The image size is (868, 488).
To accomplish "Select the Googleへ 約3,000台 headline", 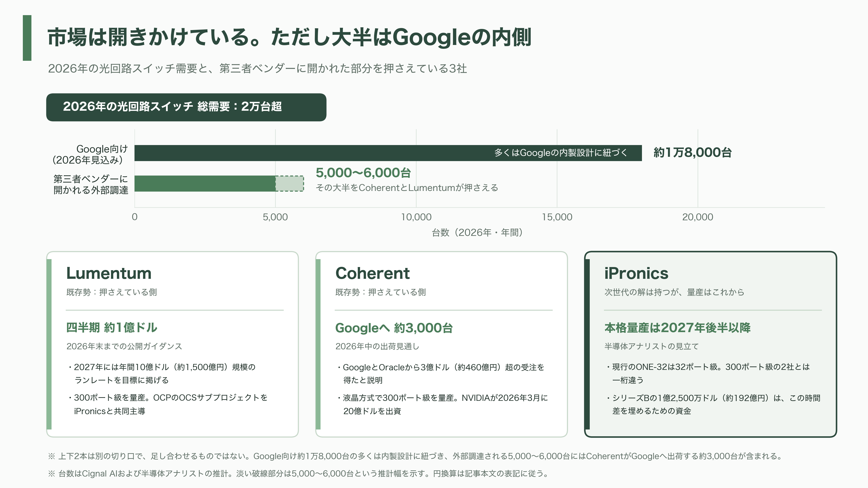I will click(x=394, y=328).
